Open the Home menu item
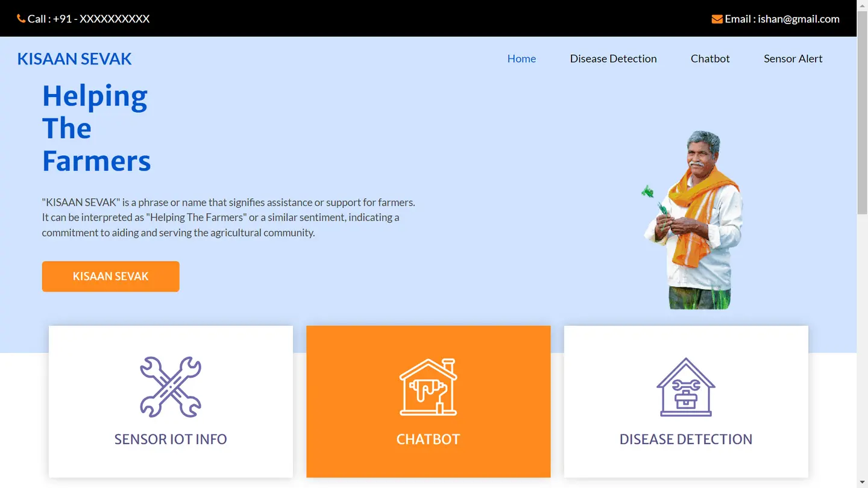868x488 pixels. [x=521, y=58]
